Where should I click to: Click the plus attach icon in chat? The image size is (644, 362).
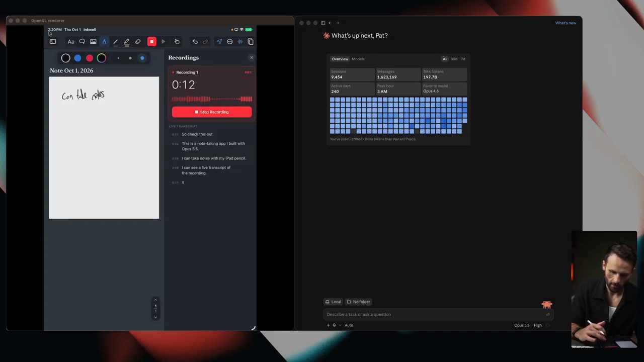pyautogui.click(x=328, y=325)
